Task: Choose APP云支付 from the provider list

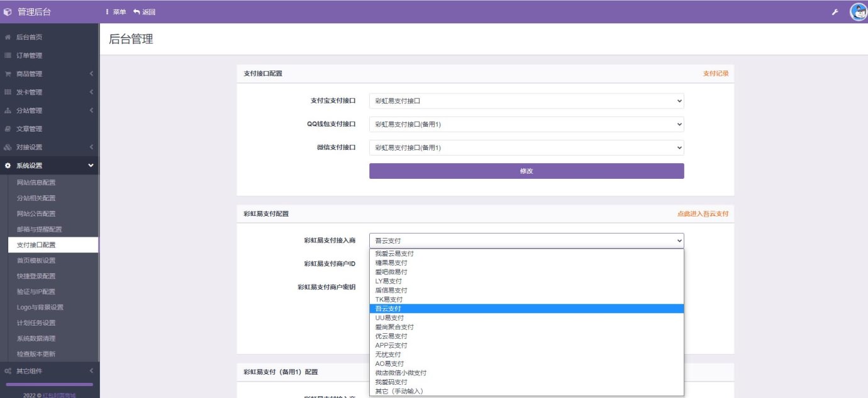Action: [x=526, y=345]
